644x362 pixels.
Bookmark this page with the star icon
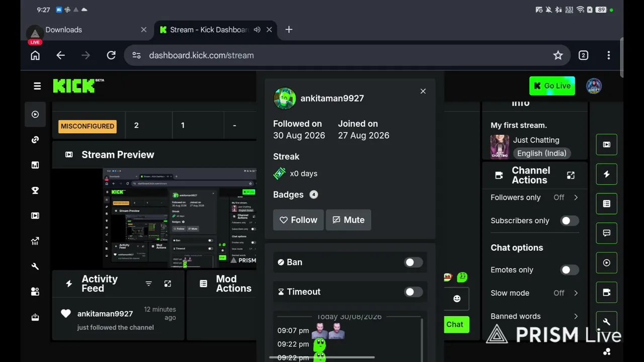point(558,55)
